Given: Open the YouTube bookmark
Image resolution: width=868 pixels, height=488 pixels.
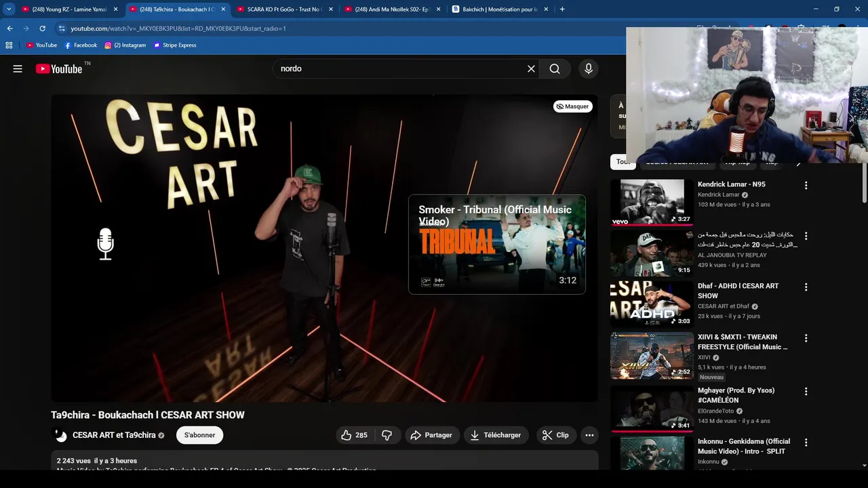Looking at the screenshot, I should click(41, 45).
